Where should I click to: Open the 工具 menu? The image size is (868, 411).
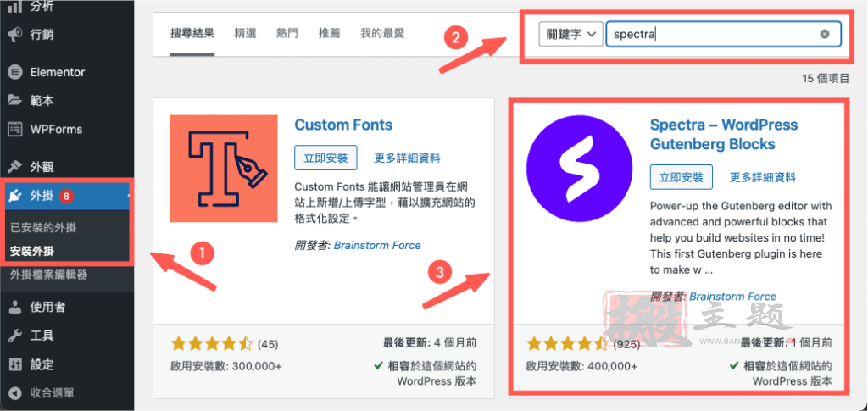(x=42, y=336)
